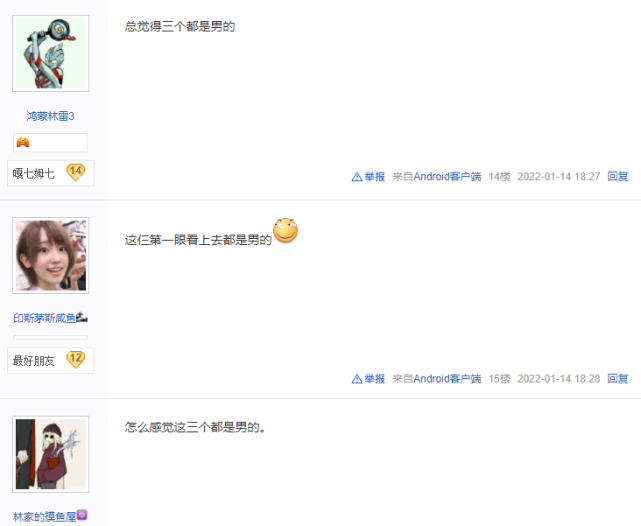Click the level 12 badge next to 最好朋友
This screenshot has width=641, height=526.
point(76,359)
